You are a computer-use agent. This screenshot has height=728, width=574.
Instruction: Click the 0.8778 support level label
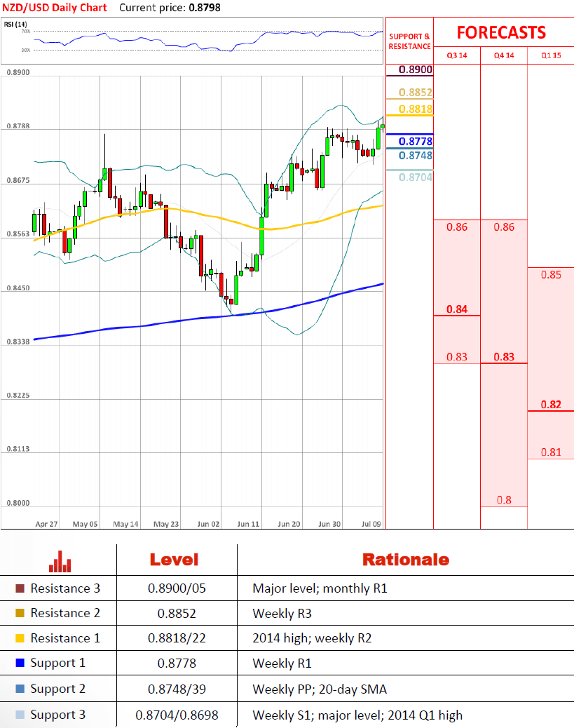(x=416, y=142)
